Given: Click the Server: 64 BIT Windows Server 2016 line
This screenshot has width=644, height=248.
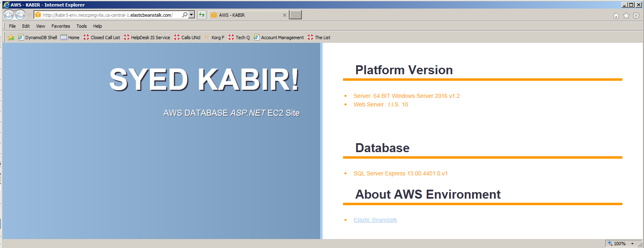Looking at the screenshot, I should (407, 96).
